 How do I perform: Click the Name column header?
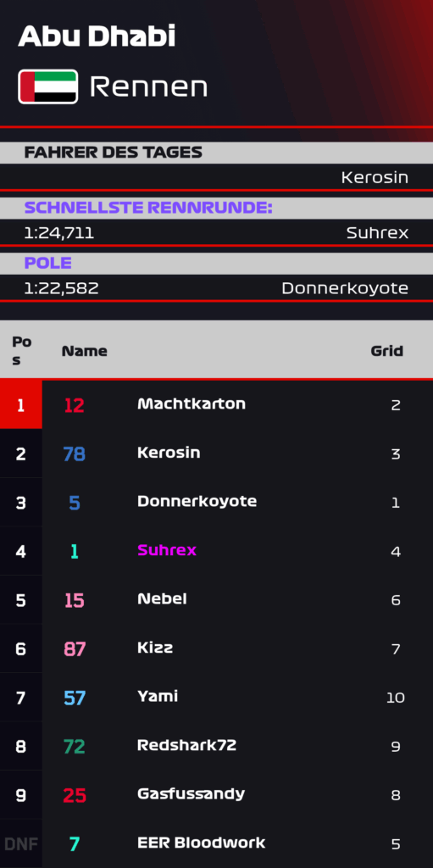point(84,351)
